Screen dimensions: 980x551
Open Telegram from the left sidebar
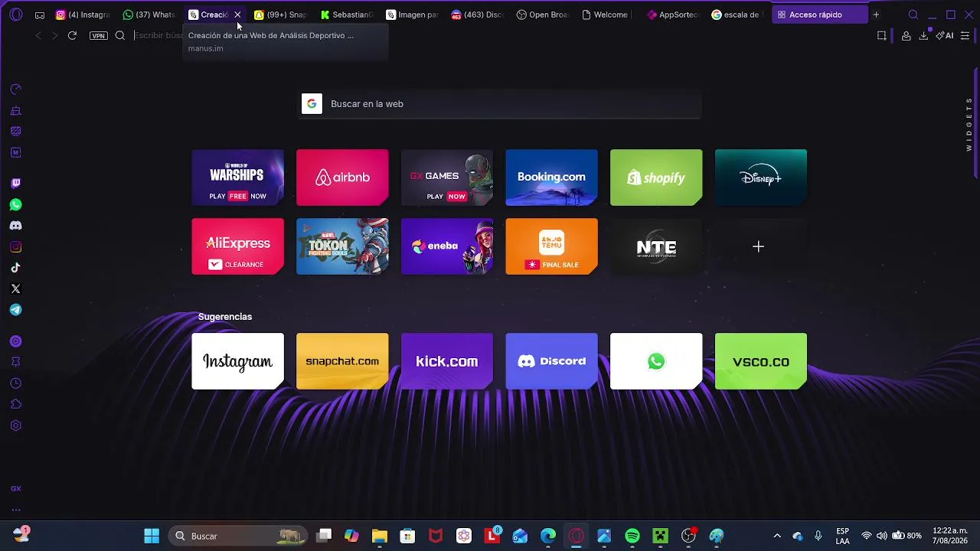point(15,310)
